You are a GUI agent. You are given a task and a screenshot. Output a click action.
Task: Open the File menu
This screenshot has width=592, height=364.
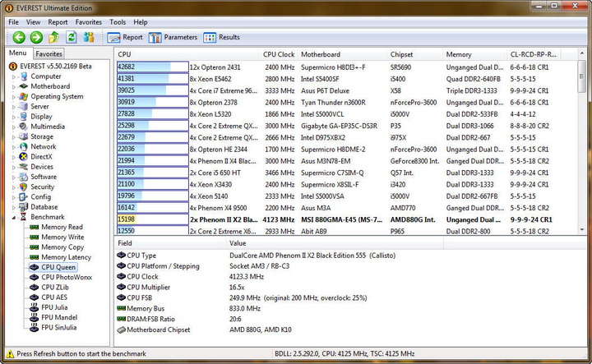[x=14, y=22]
